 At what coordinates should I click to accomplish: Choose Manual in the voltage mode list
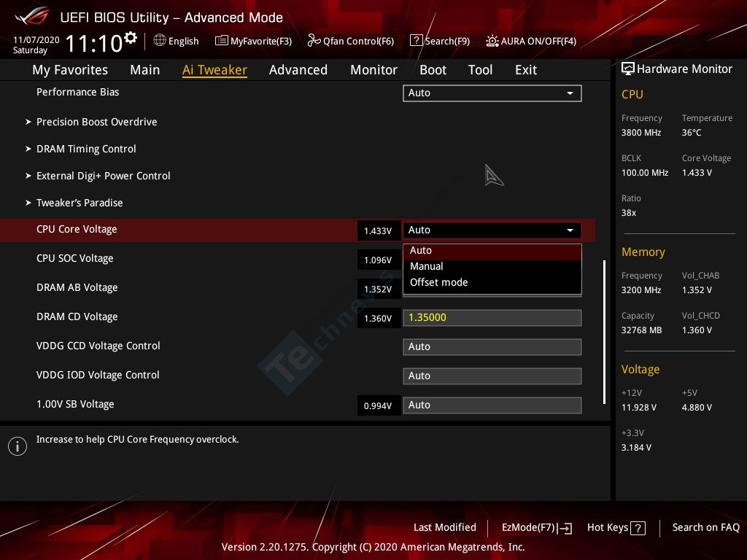(x=492, y=267)
